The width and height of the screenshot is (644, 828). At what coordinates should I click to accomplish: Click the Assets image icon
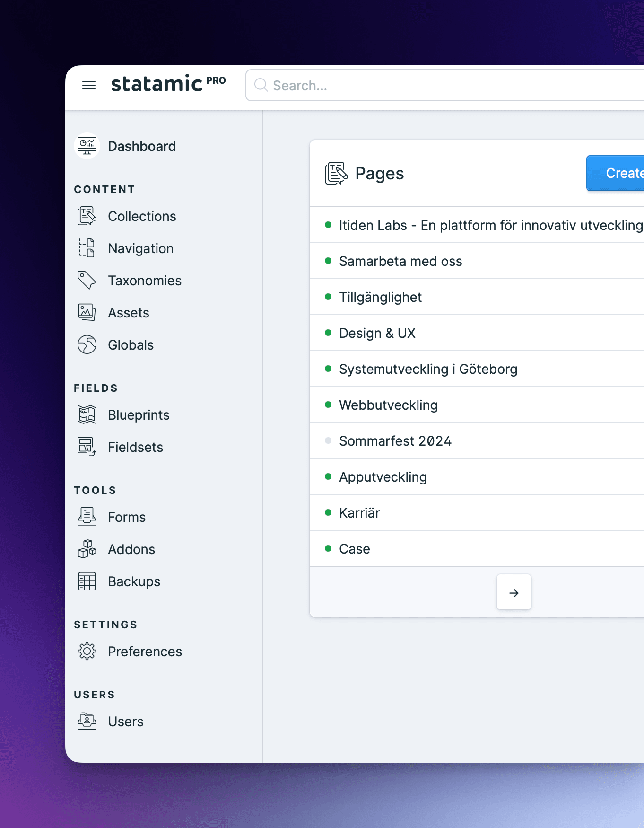point(87,312)
